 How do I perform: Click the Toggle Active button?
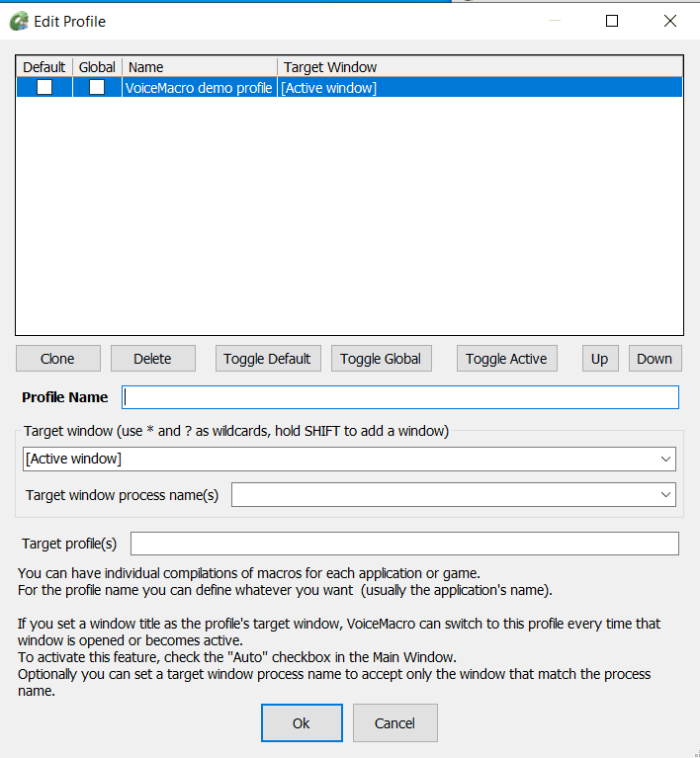pos(506,359)
